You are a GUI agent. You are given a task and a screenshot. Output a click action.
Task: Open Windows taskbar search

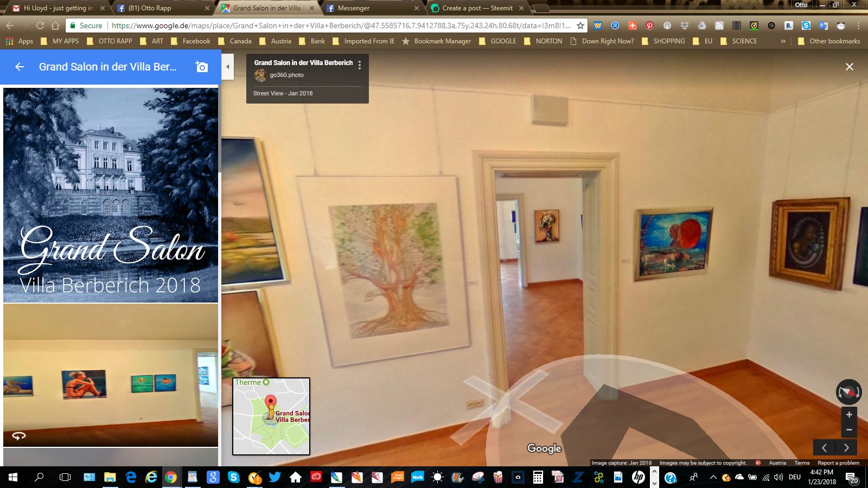[39, 477]
